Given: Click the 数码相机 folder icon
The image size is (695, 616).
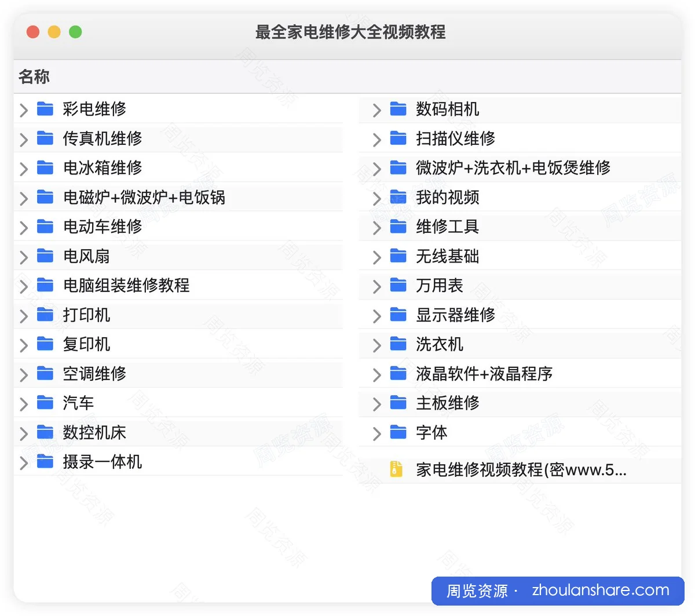Looking at the screenshot, I should pos(398,108).
